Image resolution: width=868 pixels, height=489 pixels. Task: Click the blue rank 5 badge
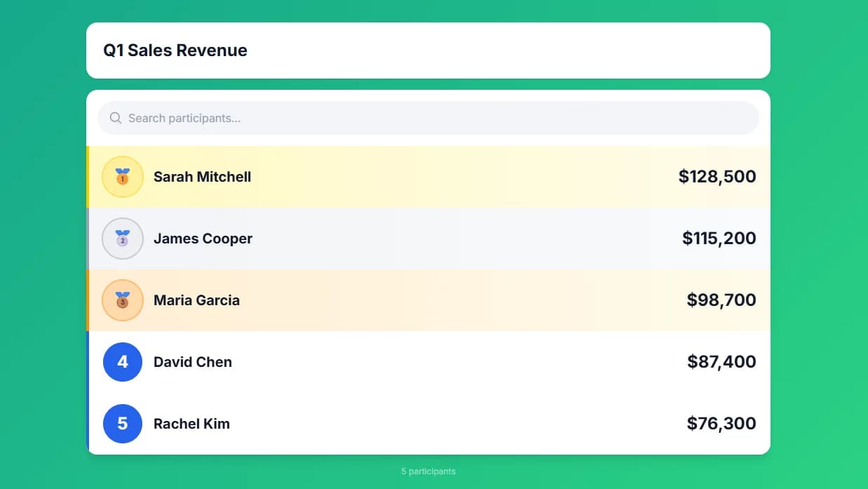tap(123, 424)
